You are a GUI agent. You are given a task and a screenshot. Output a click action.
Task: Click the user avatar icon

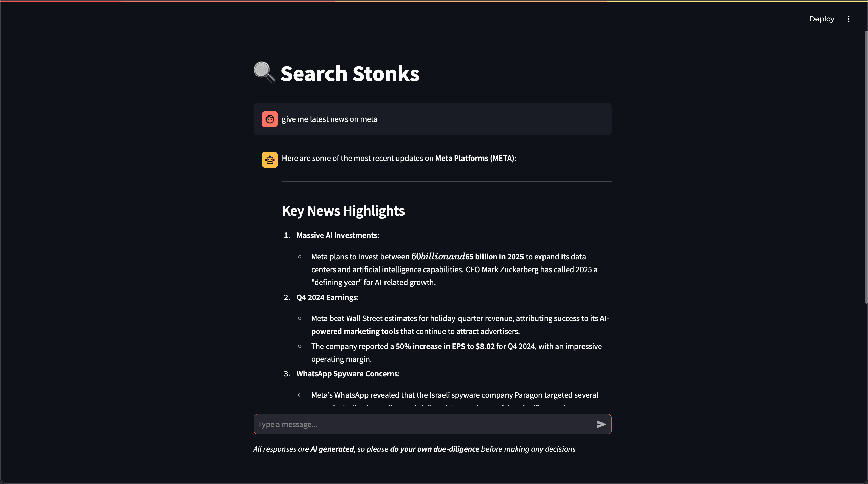[x=270, y=119]
